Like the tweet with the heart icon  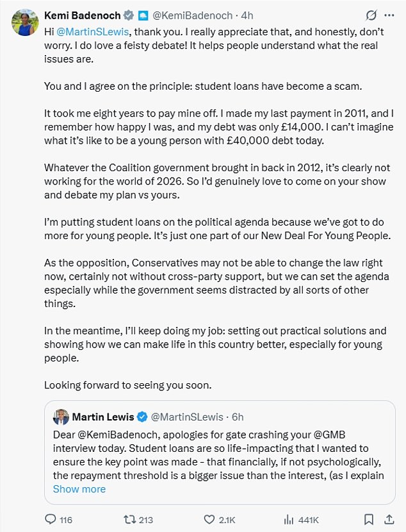pyautogui.click(x=209, y=520)
